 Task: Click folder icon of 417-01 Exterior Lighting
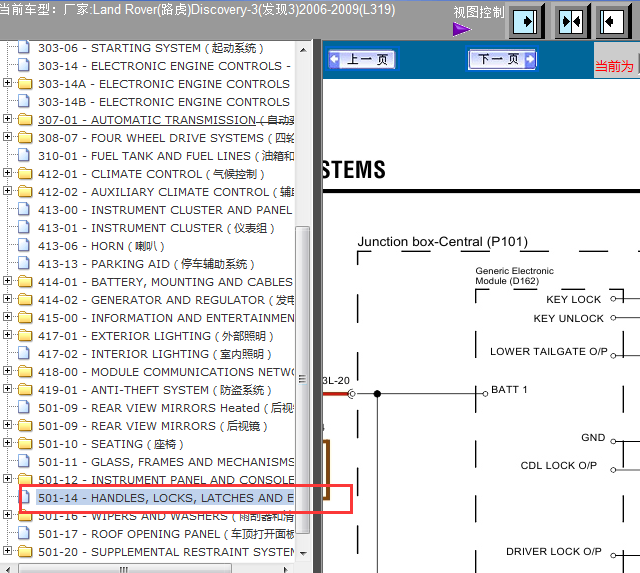point(25,335)
